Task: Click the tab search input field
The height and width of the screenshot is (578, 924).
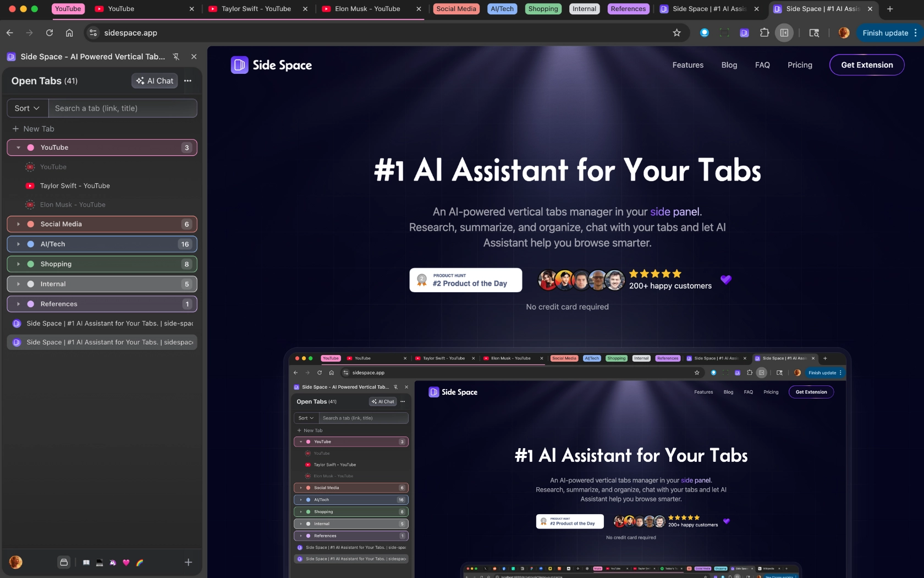Action: (x=123, y=108)
